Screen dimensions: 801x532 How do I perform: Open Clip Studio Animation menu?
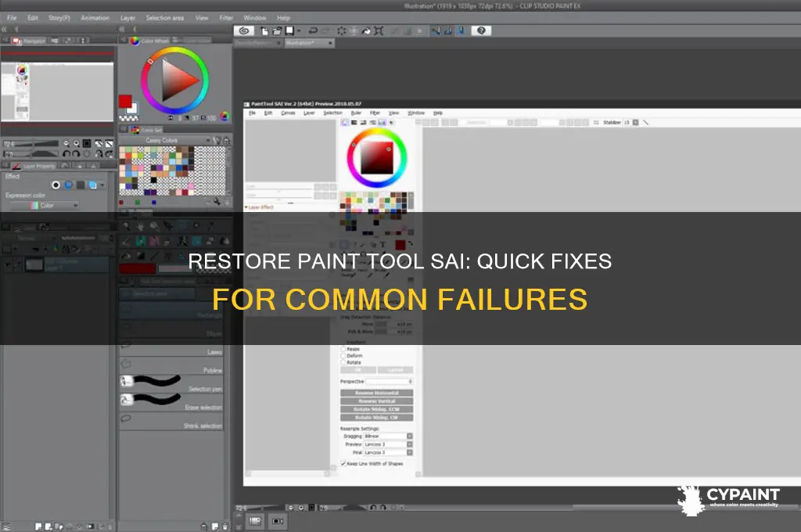[x=95, y=18]
